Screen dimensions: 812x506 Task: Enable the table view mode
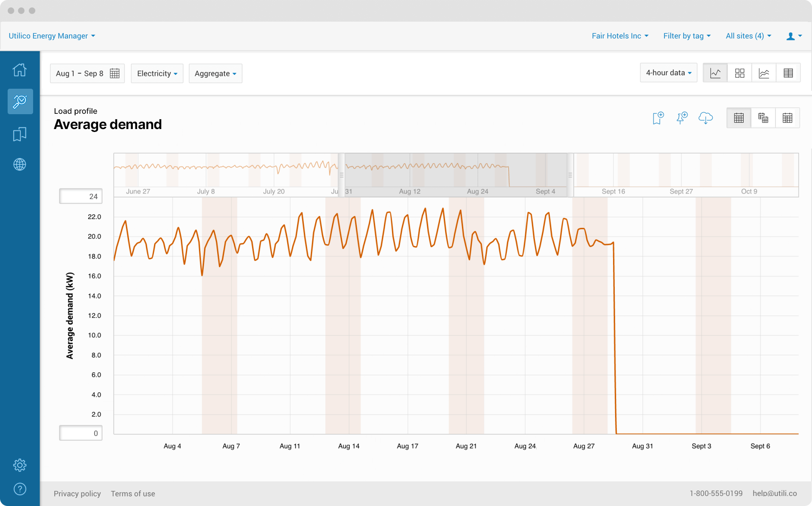click(788, 73)
